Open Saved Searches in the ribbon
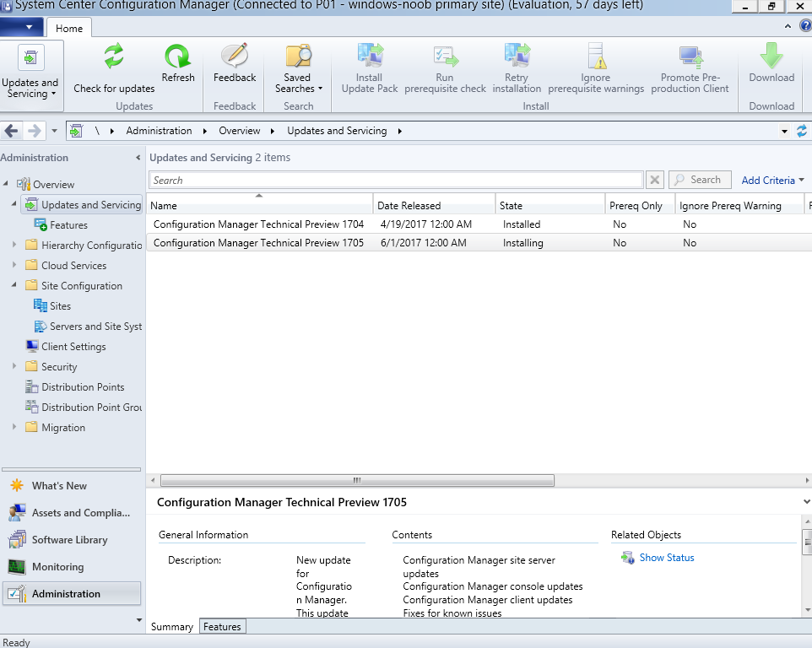The width and height of the screenshot is (812, 648). pos(298,69)
